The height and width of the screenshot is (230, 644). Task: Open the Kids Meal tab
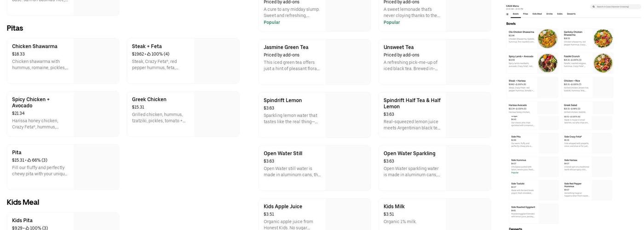537,14
